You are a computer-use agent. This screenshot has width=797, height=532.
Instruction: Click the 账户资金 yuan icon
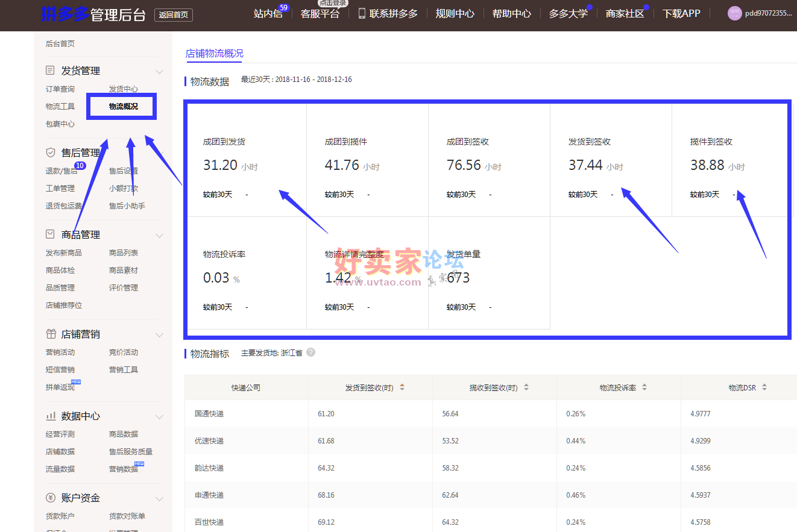[x=51, y=498]
